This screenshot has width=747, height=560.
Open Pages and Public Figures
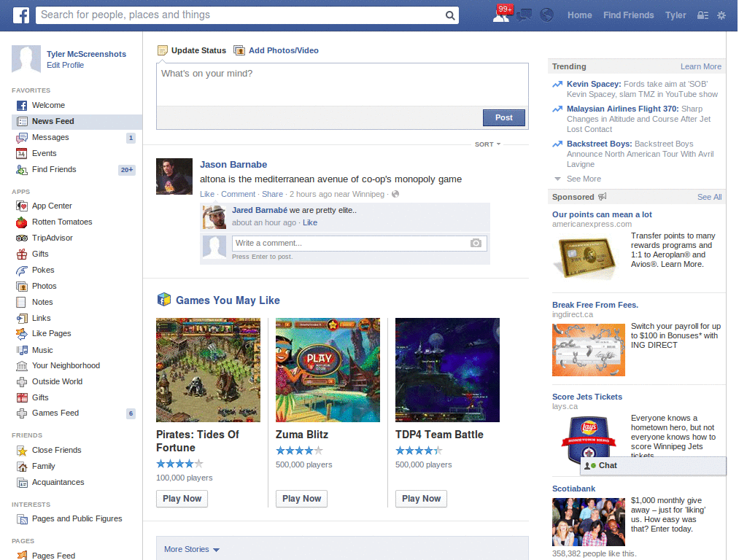[x=77, y=518]
